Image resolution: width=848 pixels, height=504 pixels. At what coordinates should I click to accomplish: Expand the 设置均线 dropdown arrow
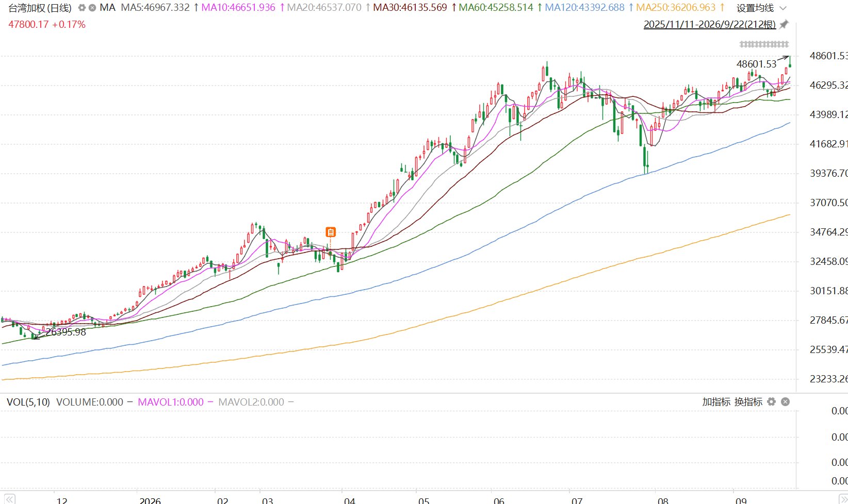point(783,8)
